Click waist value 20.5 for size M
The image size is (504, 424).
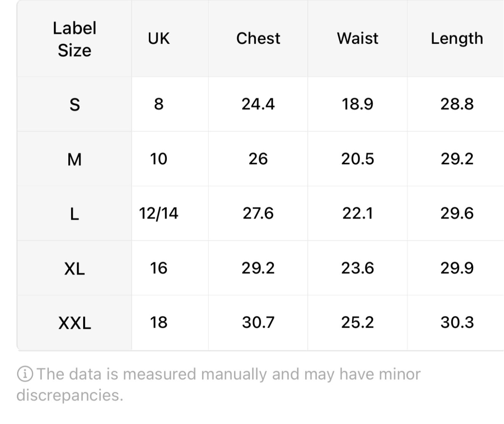tap(357, 159)
